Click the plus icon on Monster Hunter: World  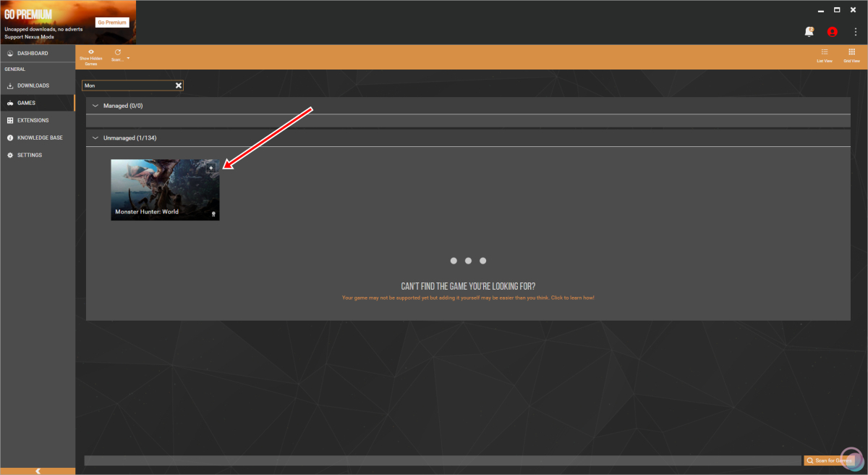click(211, 168)
